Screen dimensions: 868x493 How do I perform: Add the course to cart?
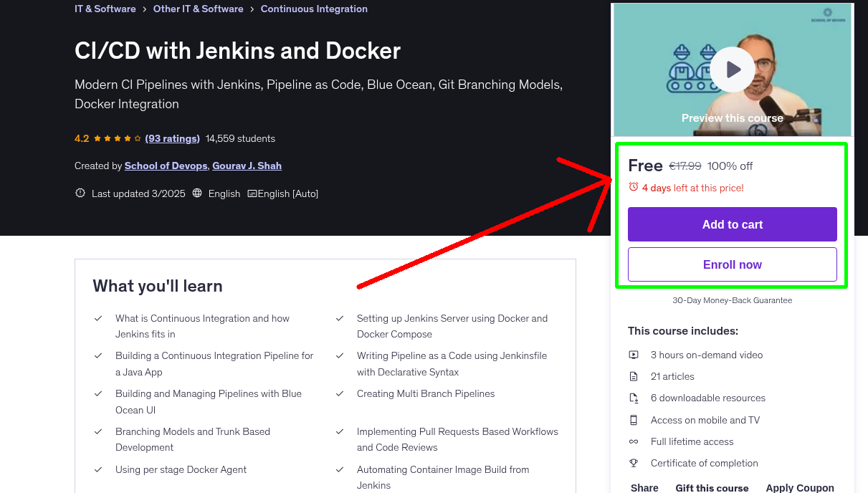click(732, 224)
